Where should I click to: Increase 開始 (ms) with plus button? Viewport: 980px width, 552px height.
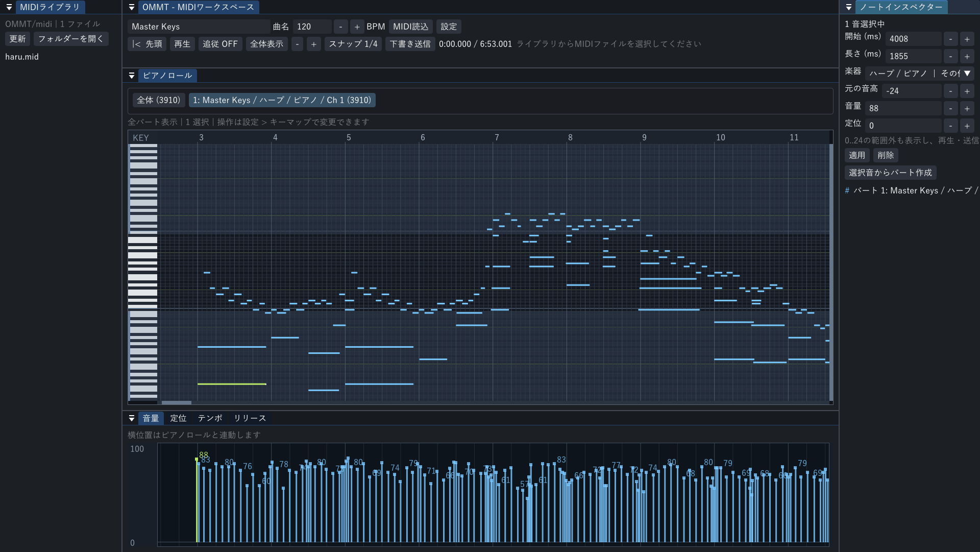point(967,39)
